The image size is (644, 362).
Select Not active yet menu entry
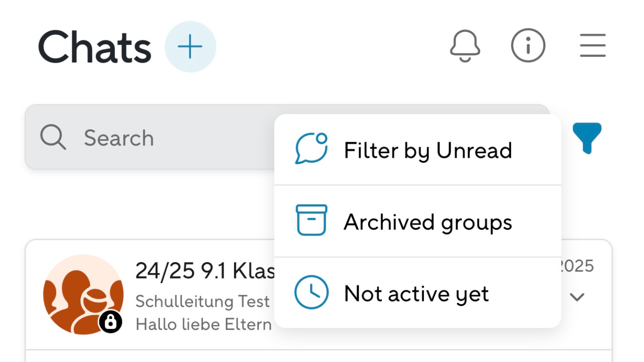pos(416,294)
